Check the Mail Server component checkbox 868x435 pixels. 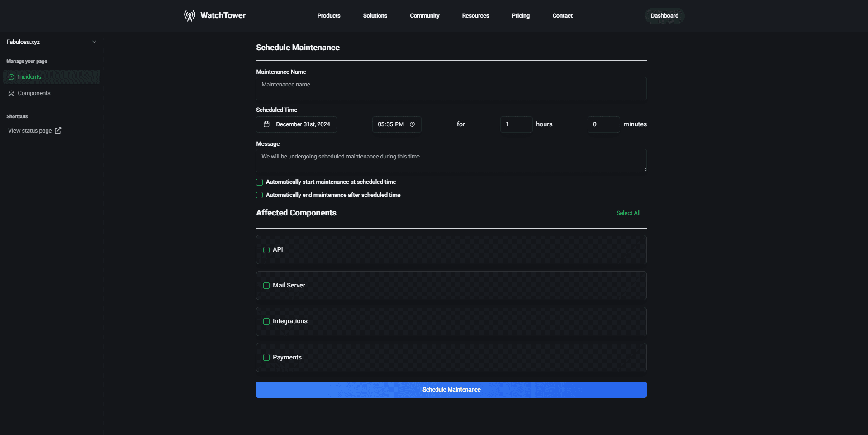(x=266, y=286)
